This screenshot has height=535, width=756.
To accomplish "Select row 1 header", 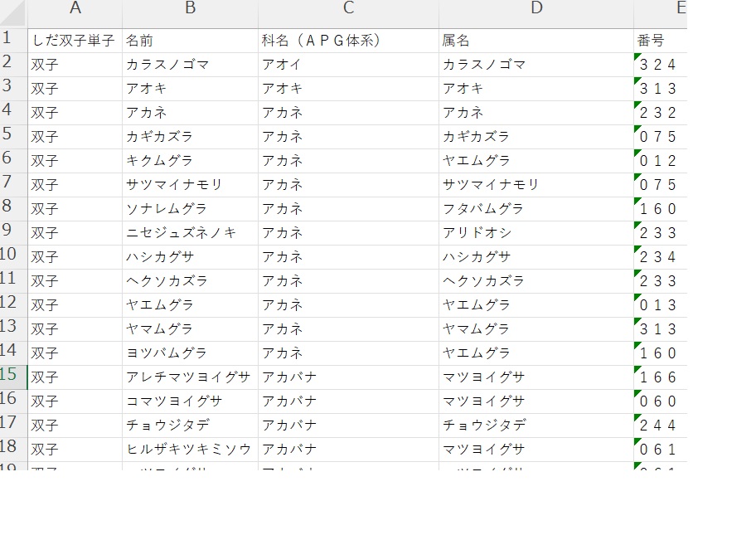I will [13, 41].
